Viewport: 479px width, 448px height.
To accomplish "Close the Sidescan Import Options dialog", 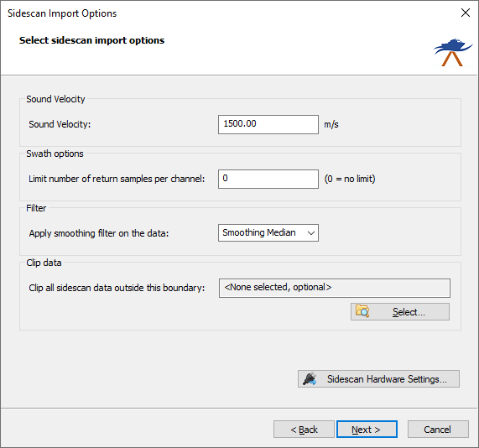I will (x=466, y=13).
